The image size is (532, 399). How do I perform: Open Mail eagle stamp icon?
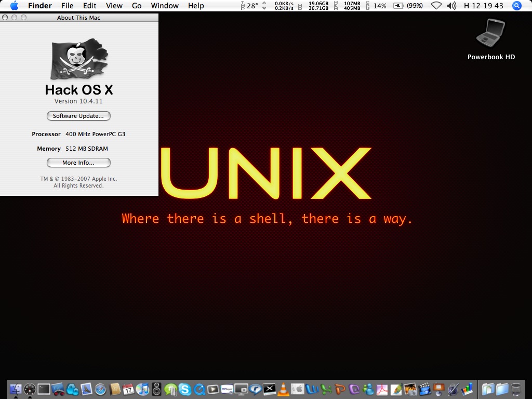86,389
